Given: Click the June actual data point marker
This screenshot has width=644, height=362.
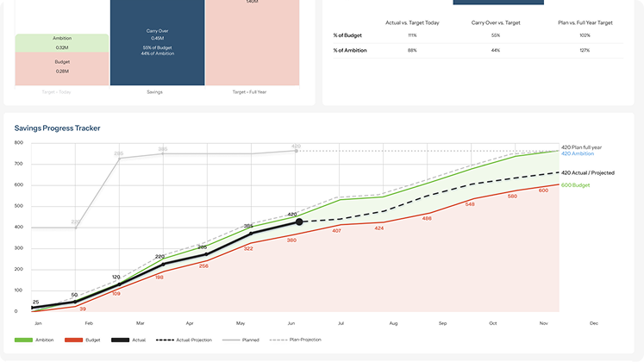Looking at the screenshot, I should 299,222.
